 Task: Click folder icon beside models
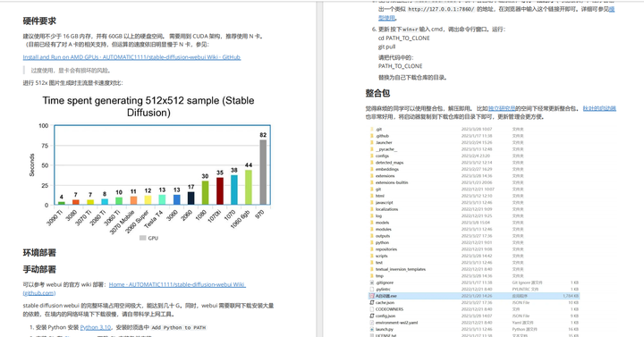372,223
